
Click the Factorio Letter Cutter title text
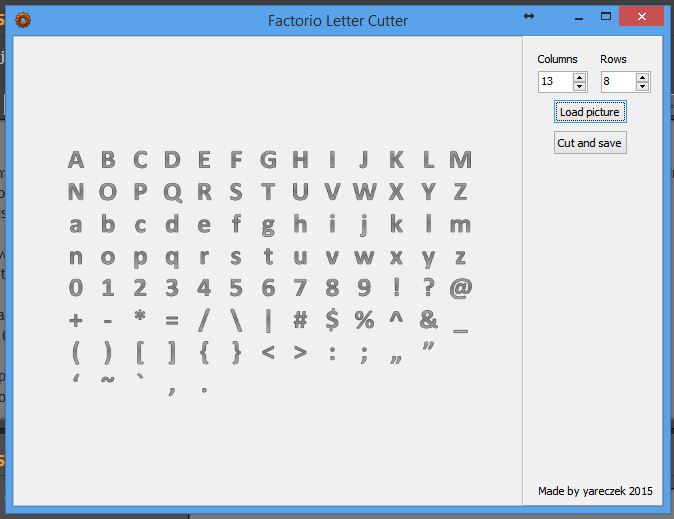pos(337,21)
